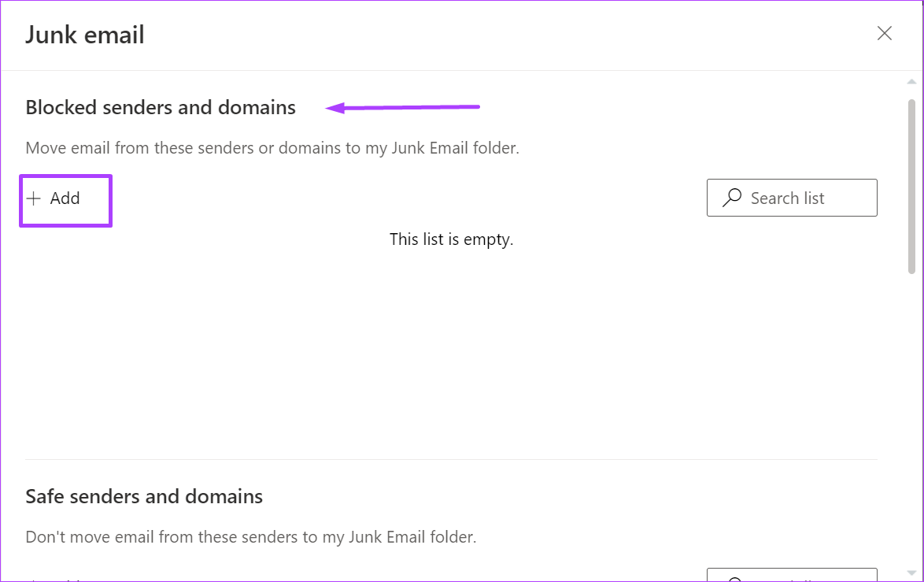Click the vertical scrollbar thumb

(x=911, y=187)
